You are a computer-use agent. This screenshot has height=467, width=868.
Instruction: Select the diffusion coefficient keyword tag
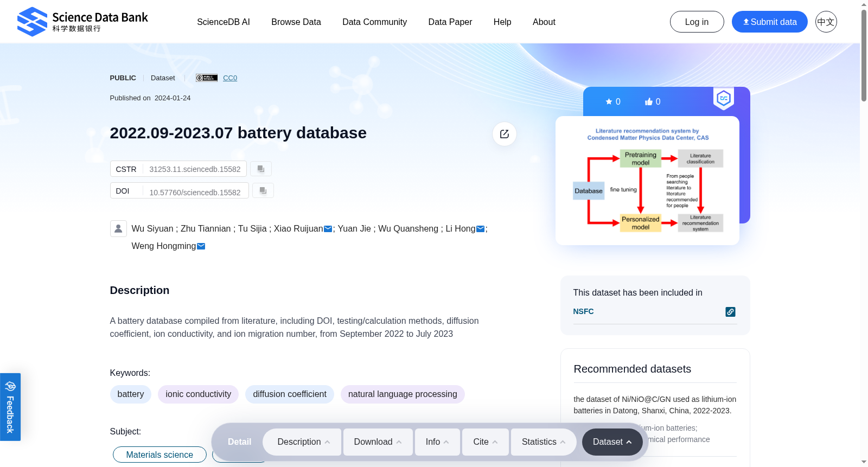click(x=290, y=394)
